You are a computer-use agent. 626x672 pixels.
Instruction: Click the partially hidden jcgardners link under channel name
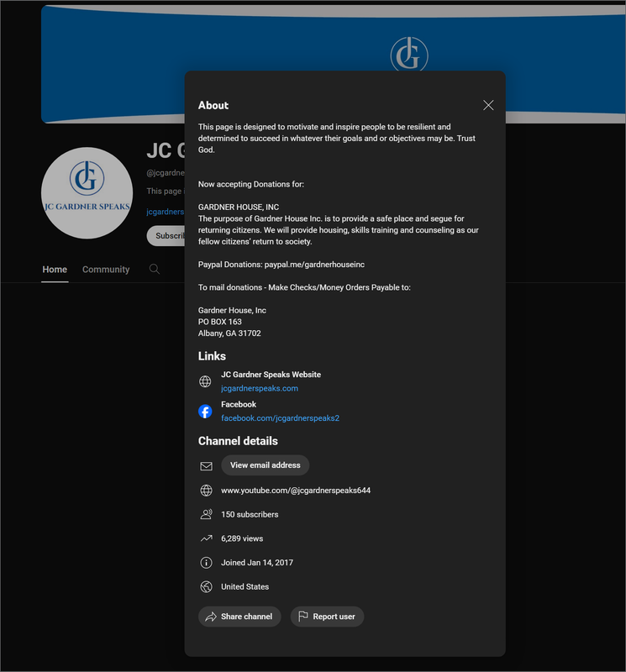[x=166, y=212]
